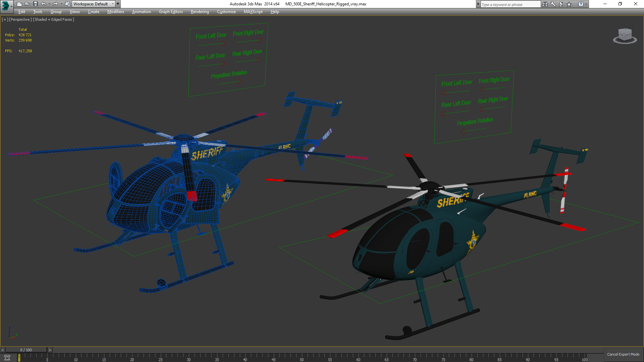Click the binoculars search icon
The width and height of the screenshot is (644, 362).
(x=545, y=4)
